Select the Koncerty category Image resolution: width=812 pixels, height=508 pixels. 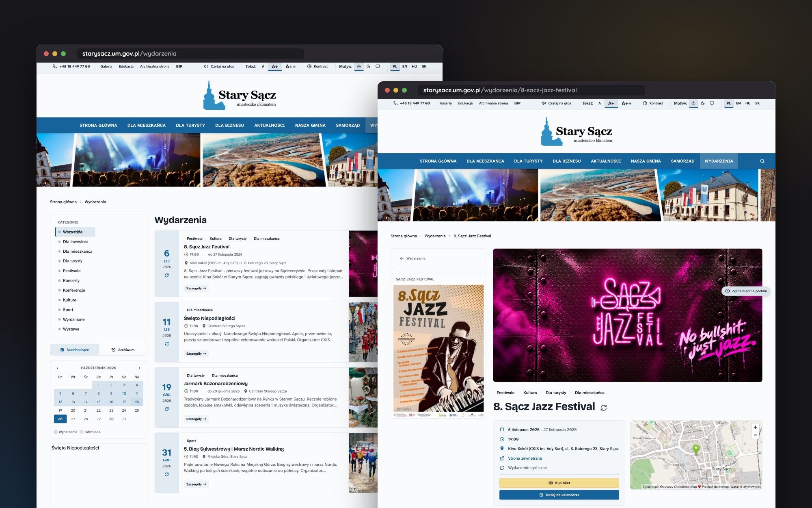tap(71, 280)
